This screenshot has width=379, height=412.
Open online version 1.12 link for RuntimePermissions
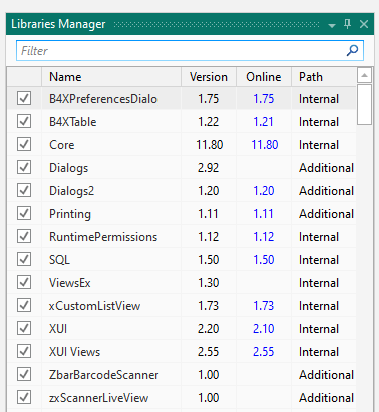pyautogui.click(x=264, y=237)
